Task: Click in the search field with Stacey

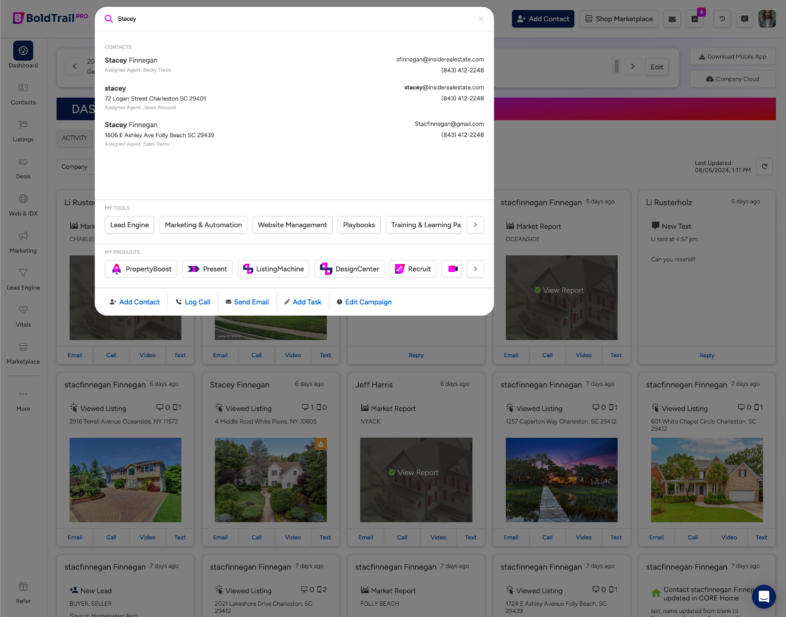Action: tap(296, 19)
